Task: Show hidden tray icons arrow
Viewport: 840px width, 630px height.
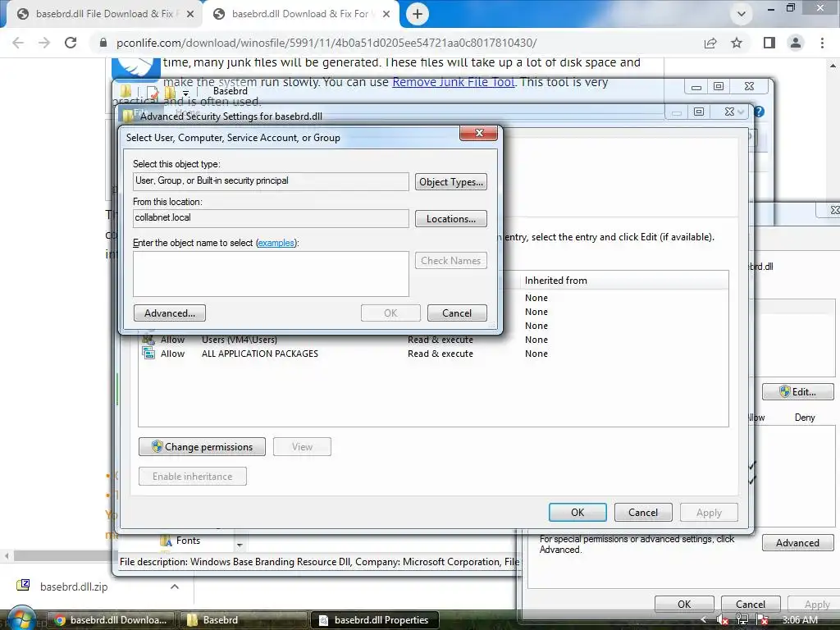Action: (703, 620)
